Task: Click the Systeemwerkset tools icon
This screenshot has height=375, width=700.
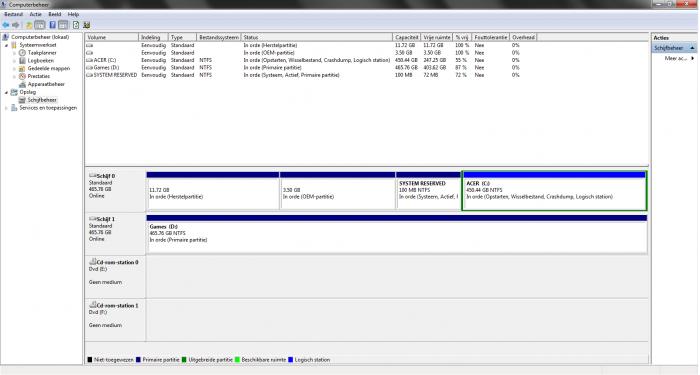Action: click(14, 45)
